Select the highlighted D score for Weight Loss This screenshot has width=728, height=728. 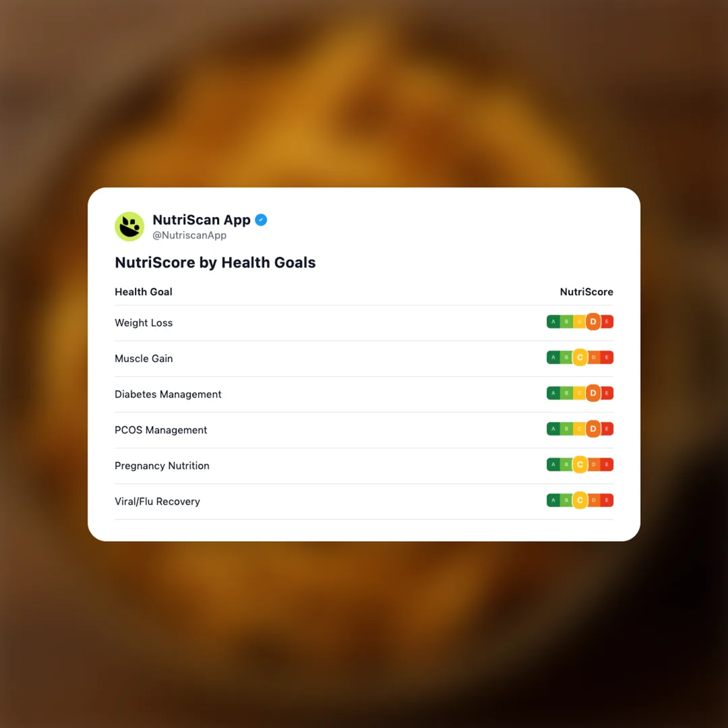coord(593,322)
